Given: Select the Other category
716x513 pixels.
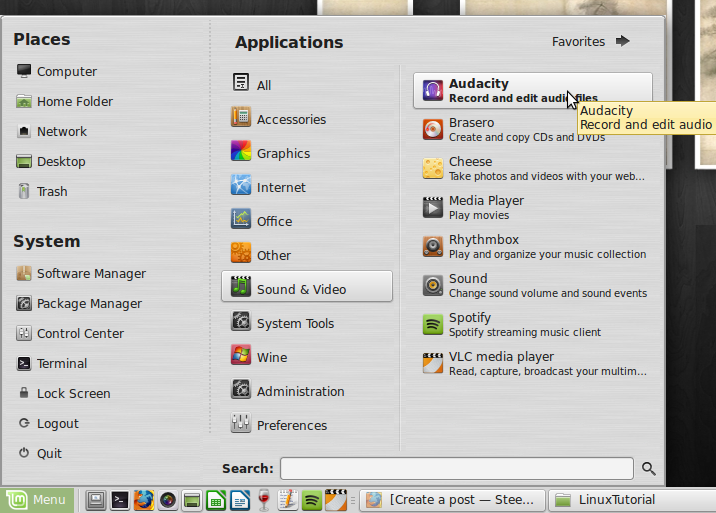Looking at the screenshot, I should point(307,253).
